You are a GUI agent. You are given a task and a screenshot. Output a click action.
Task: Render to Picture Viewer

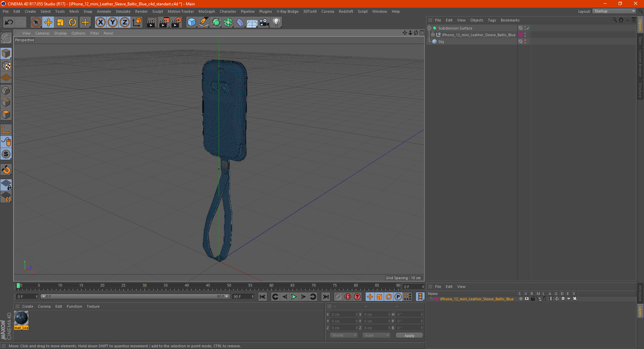pos(164,22)
